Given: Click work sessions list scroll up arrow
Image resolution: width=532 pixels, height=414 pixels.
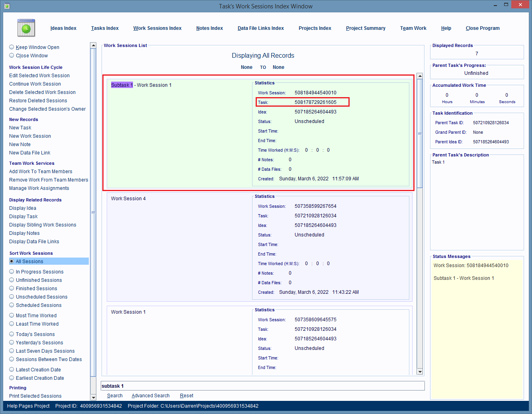Looking at the screenshot, I should pos(420,76).
